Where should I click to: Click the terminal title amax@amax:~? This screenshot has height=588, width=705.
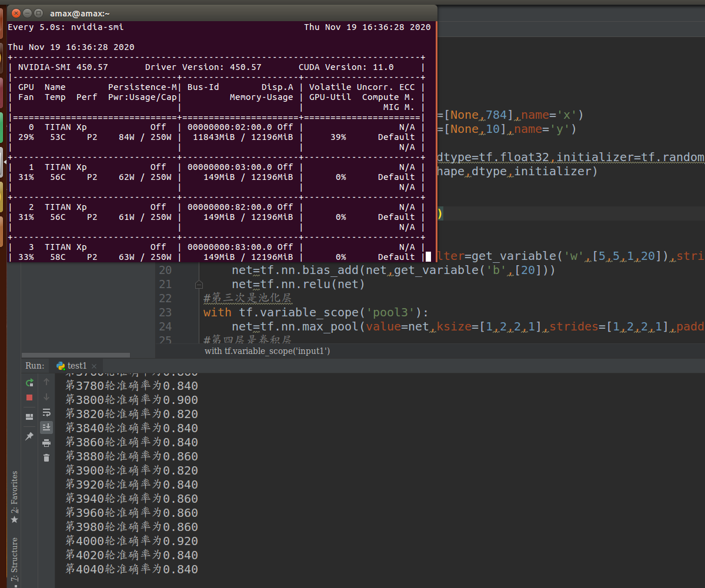(x=79, y=14)
